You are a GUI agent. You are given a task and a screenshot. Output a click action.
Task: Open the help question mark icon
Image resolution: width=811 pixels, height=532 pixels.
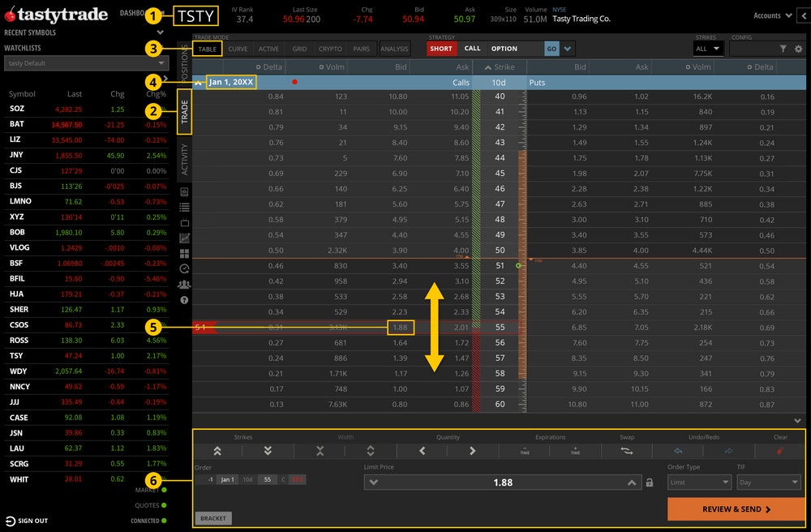pos(184,300)
